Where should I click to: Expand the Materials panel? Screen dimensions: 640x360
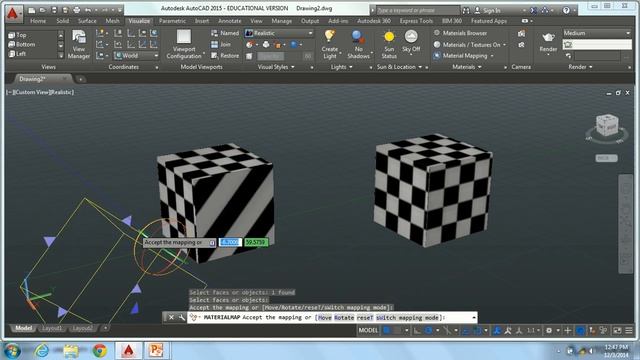pos(467,67)
